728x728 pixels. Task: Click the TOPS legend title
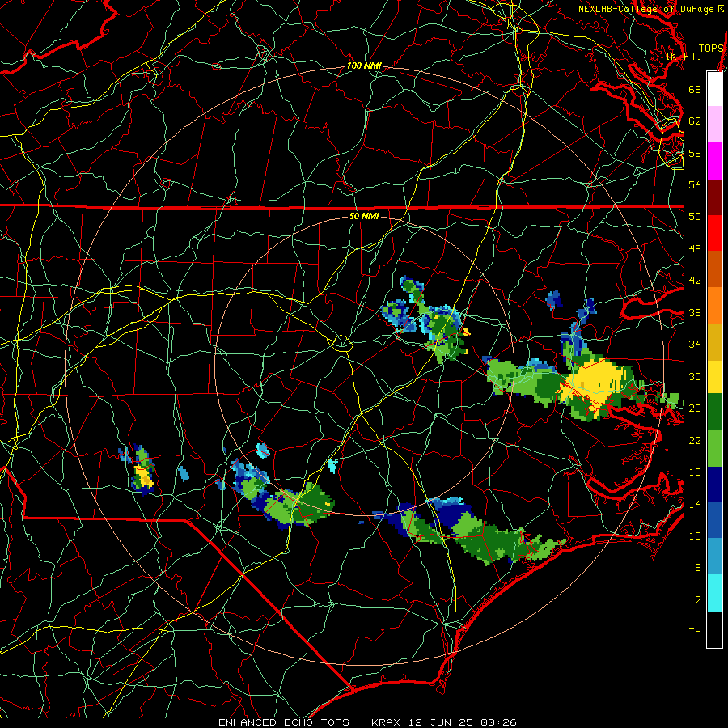[x=711, y=49]
